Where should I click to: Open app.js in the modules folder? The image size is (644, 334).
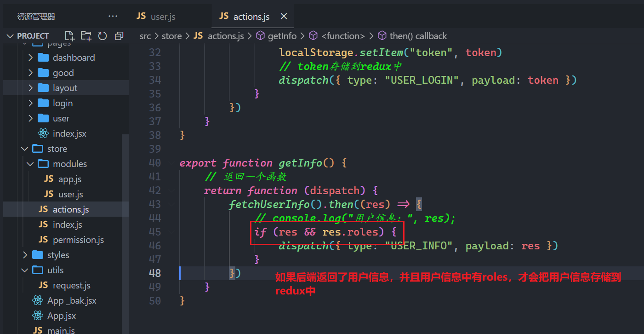[x=70, y=179]
